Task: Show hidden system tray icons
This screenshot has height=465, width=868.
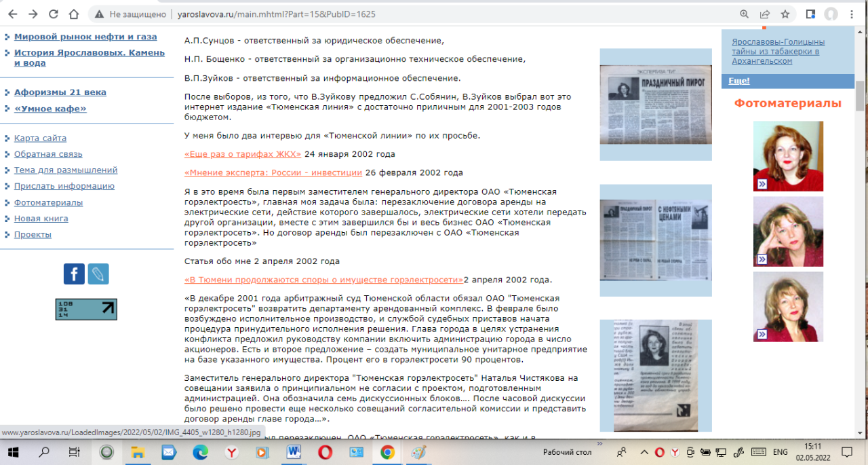Action: [644, 452]
